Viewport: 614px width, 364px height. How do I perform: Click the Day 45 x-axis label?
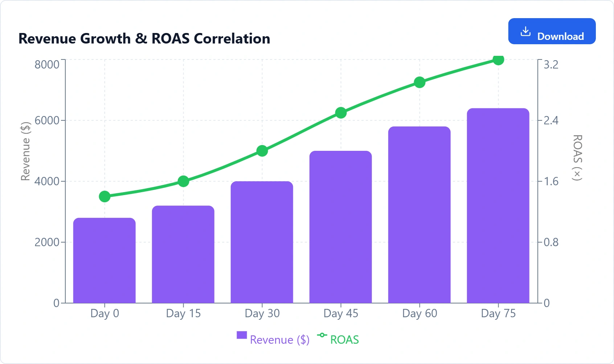pos(341,313)
